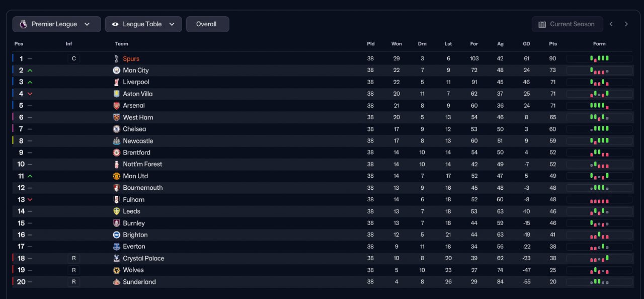
Task: Click the Man City club badge
Action: click(x=117, y=70)
